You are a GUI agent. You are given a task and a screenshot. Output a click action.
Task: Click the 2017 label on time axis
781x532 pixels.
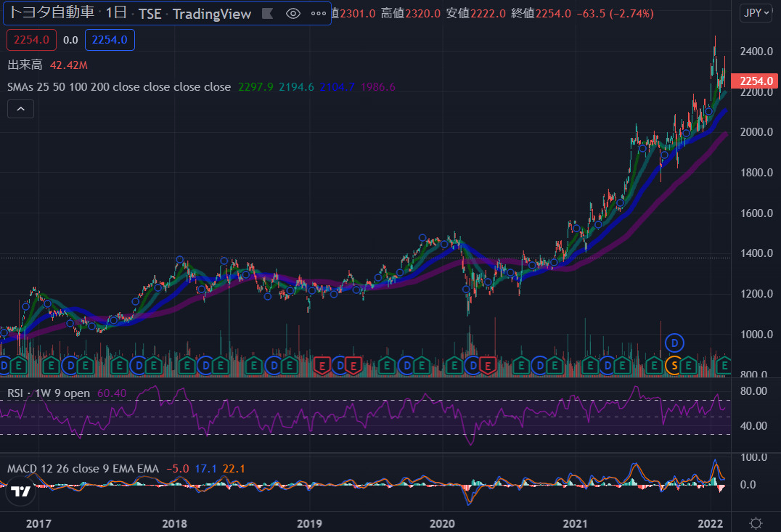tap(38, 523)
